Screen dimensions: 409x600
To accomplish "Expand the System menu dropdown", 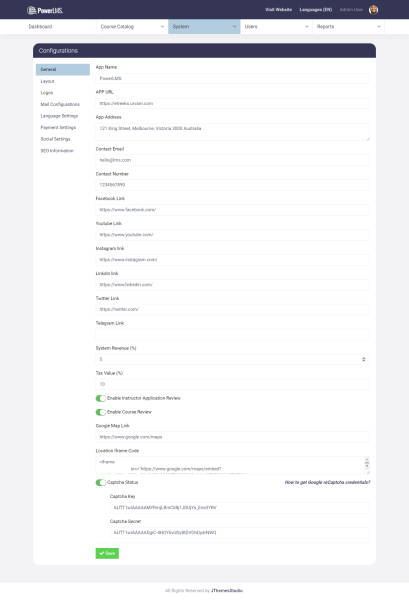I will click(235, 27).
